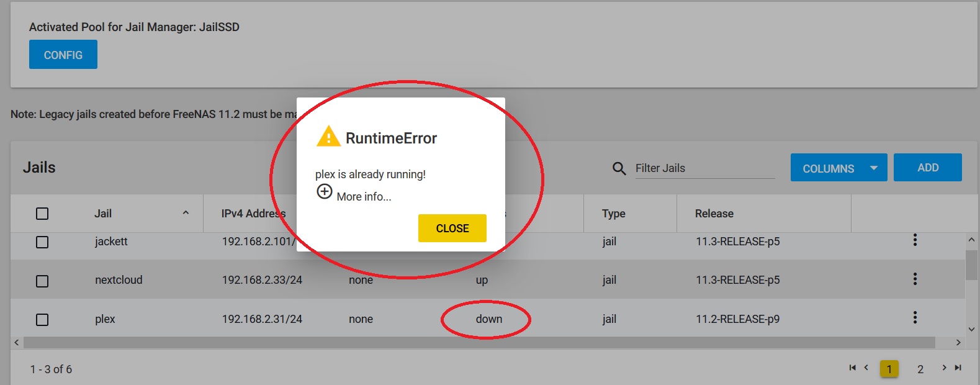Screen dimensions: 980x385
Task: Click horizontal scrollbar right arrow
Action: click(x=958, y=342)
